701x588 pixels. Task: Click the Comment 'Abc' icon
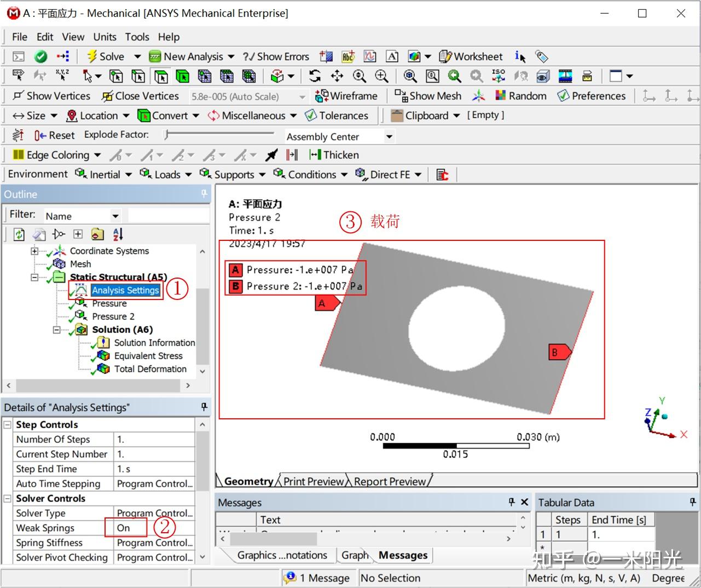click(x=348, y=56)
